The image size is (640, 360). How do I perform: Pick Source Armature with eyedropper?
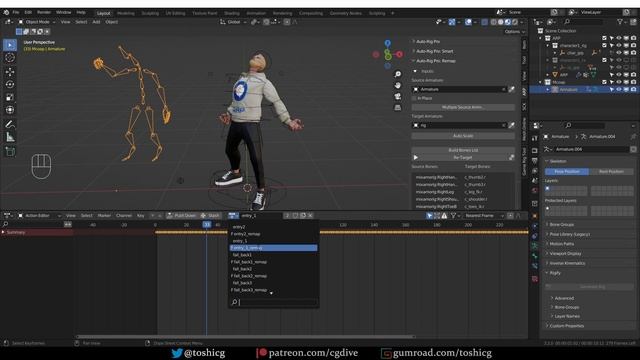click(x=511, y=89)
